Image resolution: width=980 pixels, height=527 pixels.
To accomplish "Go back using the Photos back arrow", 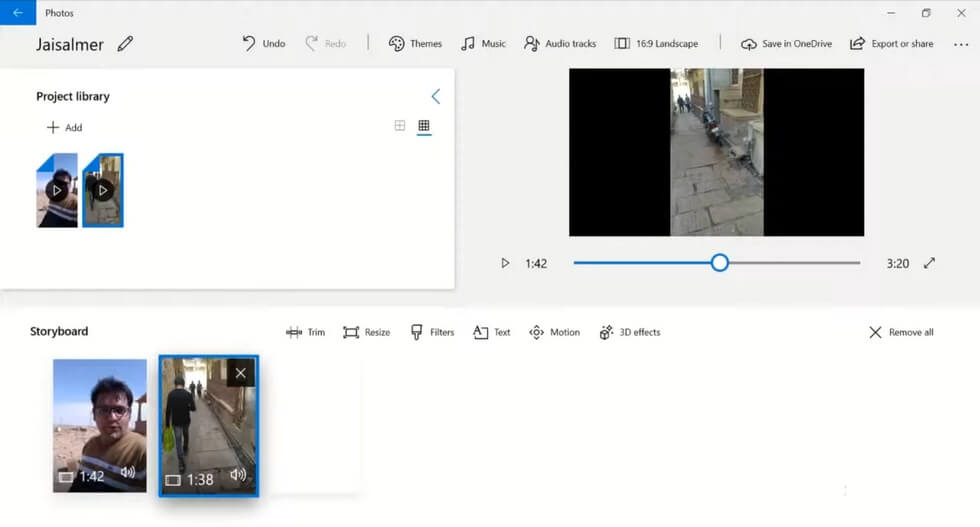I will [x=18, y=13].
